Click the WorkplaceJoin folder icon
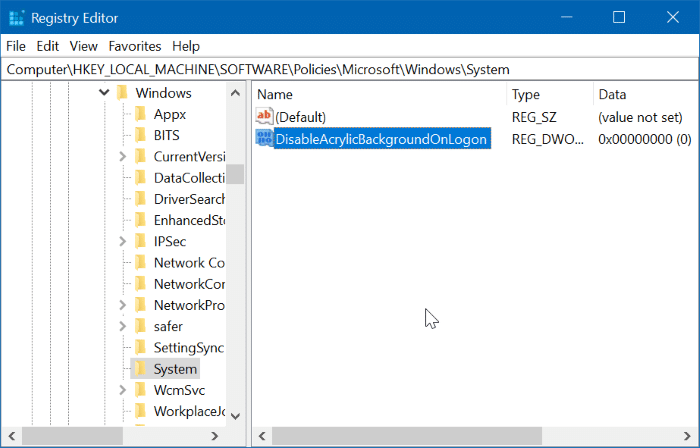The width and height of the screenshot is (700, 448). pyautogui.click(x=141, y=411)
